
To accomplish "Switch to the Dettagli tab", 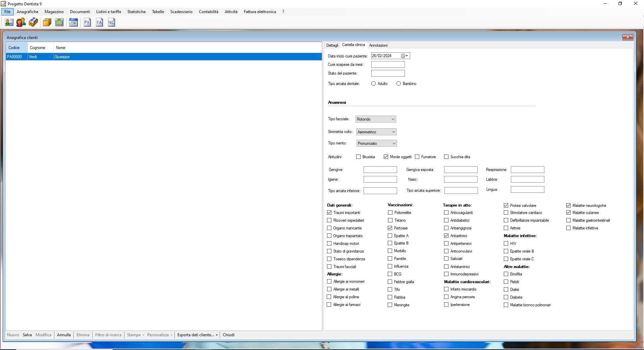I will point(332,45).
